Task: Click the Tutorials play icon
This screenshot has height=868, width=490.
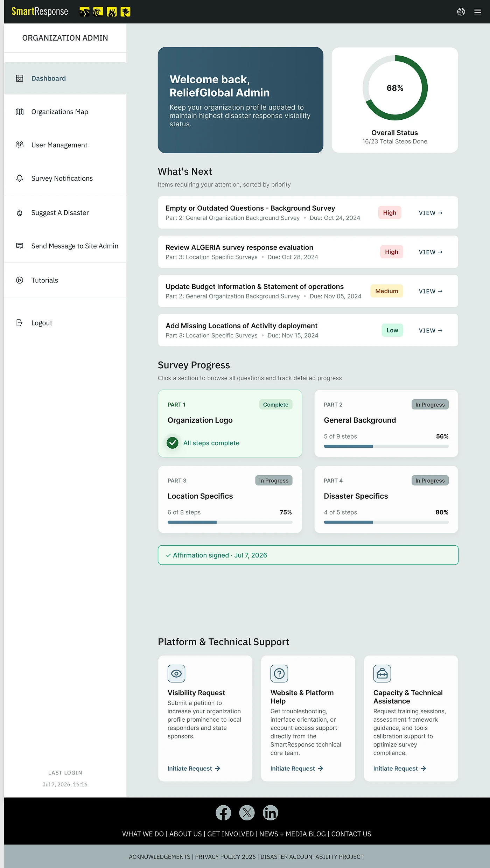Action: click(x=20, y=280)
